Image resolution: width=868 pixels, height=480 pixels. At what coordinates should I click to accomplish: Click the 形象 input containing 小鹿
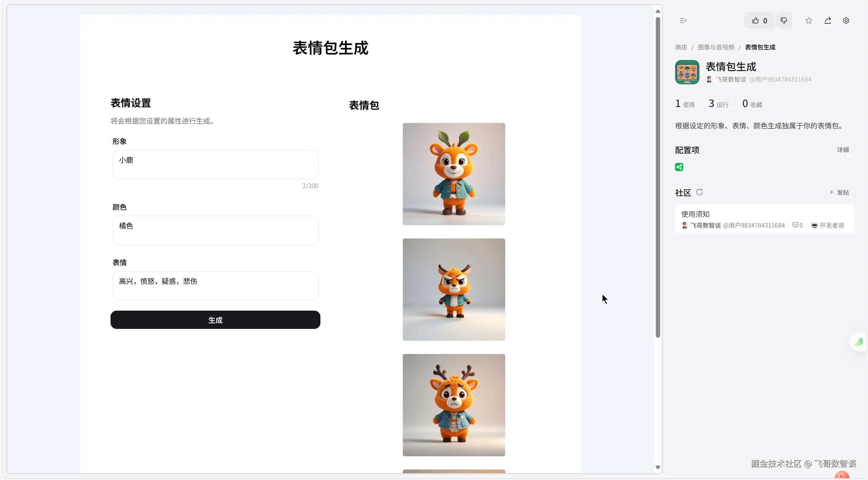[x=215, y=165]
